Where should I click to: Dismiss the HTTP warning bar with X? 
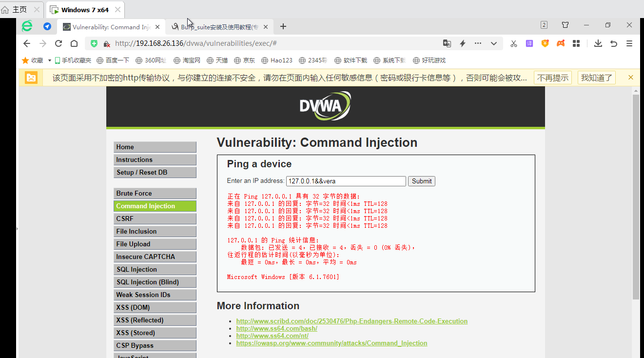point(631,78)
